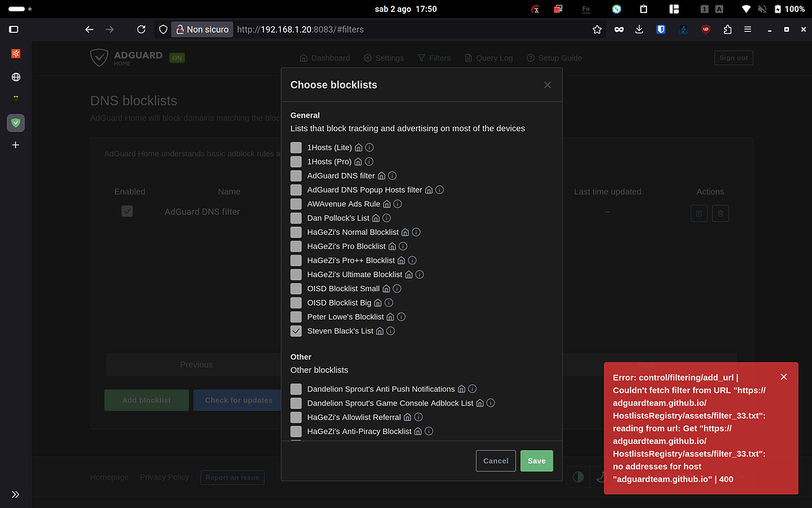Click Cancel in the blocklists dialog
This screenshot has height=508, width=812.
pos(496,461)
